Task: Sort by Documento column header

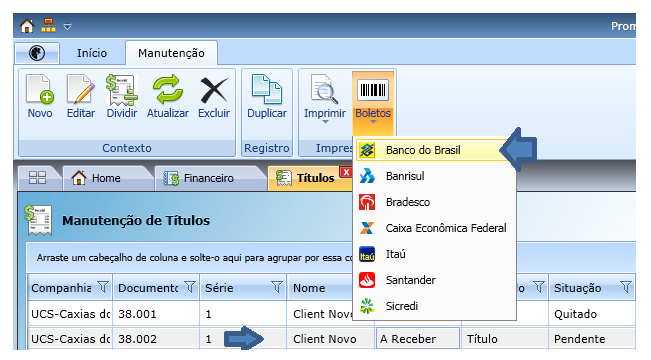Action: click(x=148, y=288)
